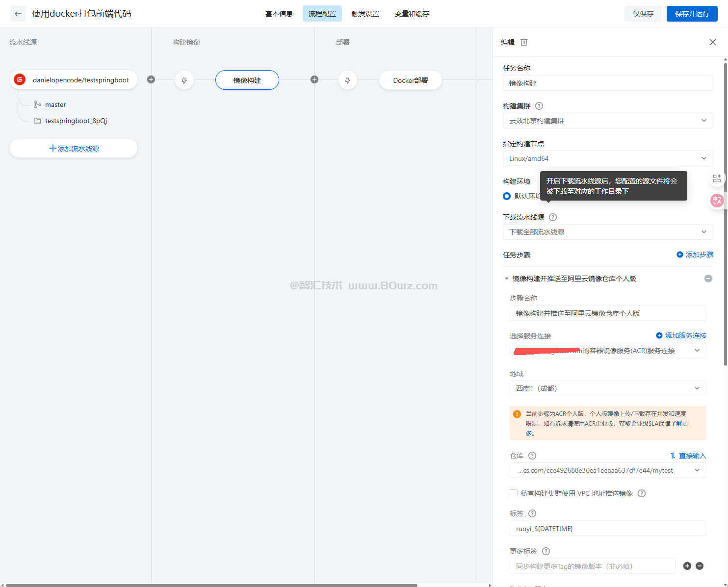
Task: Enable 私有构建集群使用 VPC 地址推送镜像 checkbox
Action: 514,493
